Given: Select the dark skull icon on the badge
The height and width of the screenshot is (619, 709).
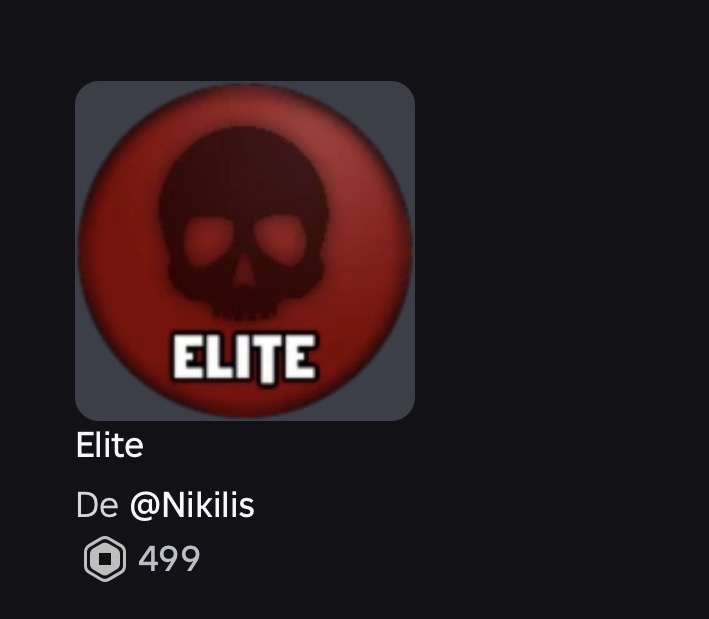Looking at the screenshot, I should pyautogui.click(x=243, y=224).
